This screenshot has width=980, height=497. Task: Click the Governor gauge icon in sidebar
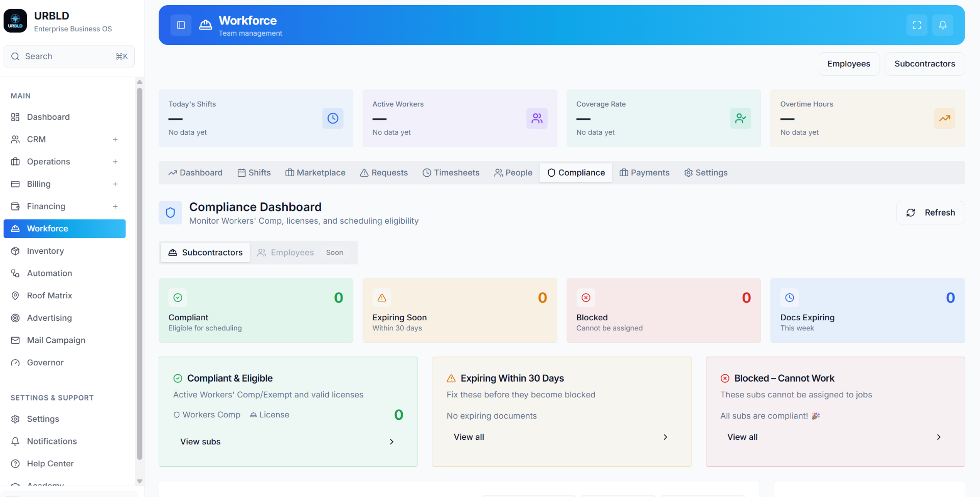click(15, 363)
